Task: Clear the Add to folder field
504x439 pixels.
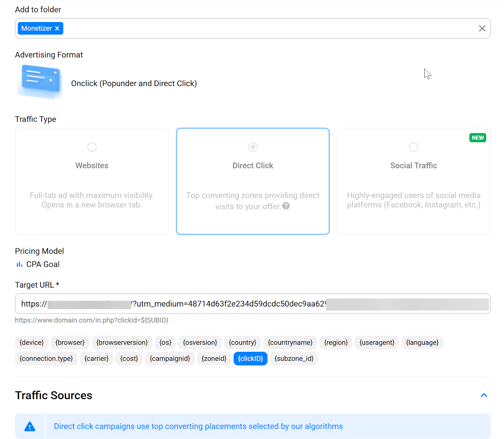Action: point(482,28)
